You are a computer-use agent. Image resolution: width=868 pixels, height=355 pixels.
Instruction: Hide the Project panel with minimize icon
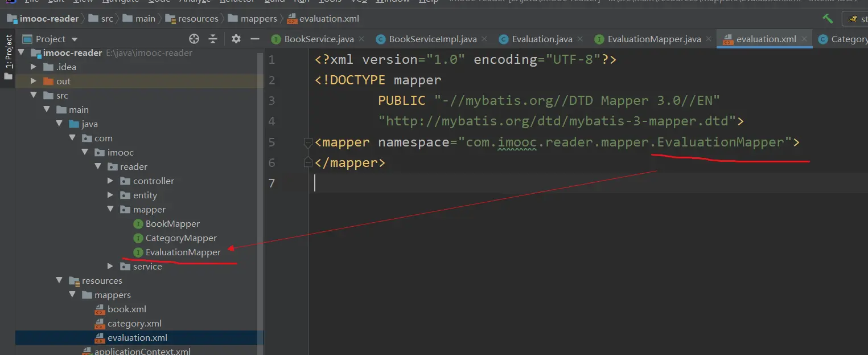254,39
